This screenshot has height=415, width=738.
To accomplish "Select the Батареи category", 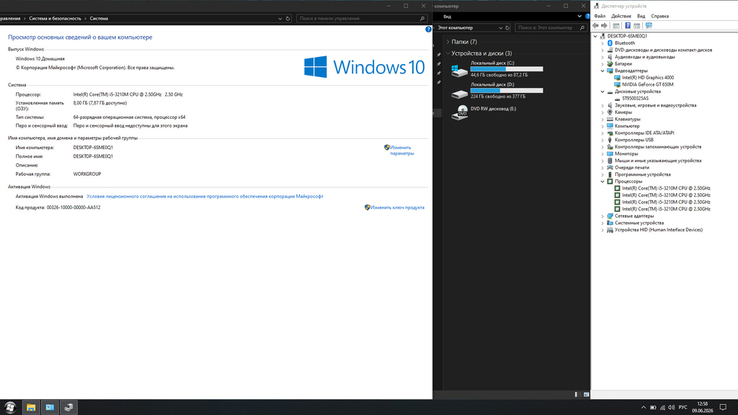I will click(623, 64).
